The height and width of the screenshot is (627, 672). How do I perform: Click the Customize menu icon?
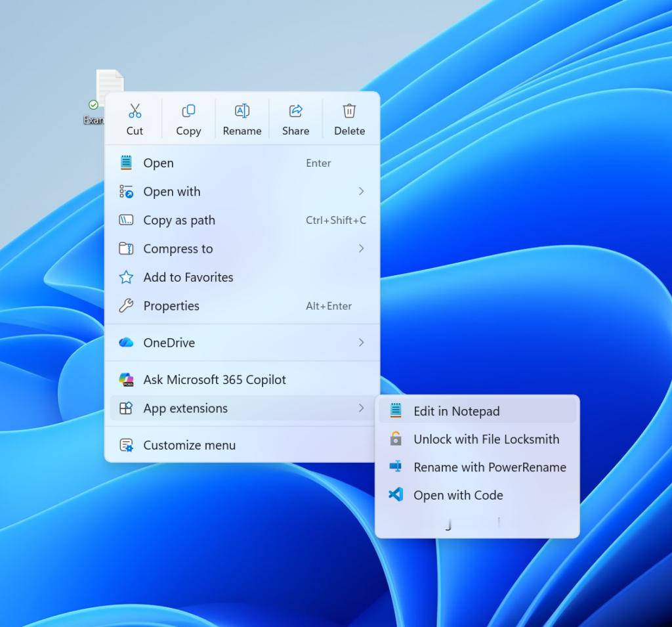(126, 445)
